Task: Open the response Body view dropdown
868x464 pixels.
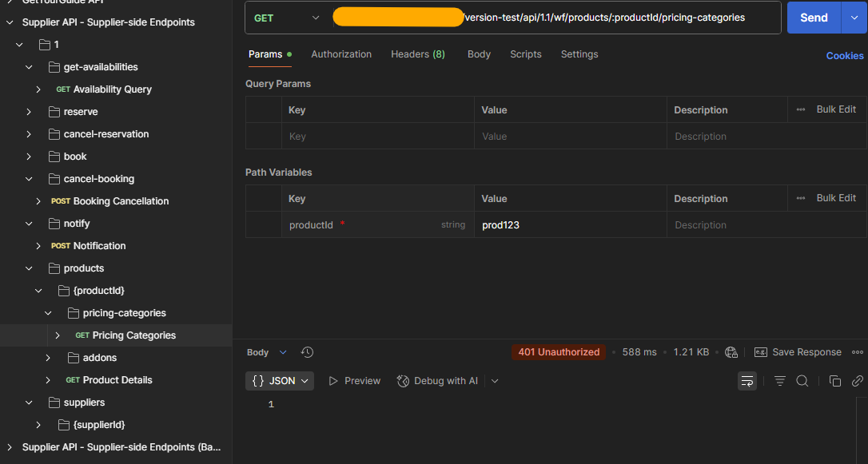Action: click(x=267, y=352)
